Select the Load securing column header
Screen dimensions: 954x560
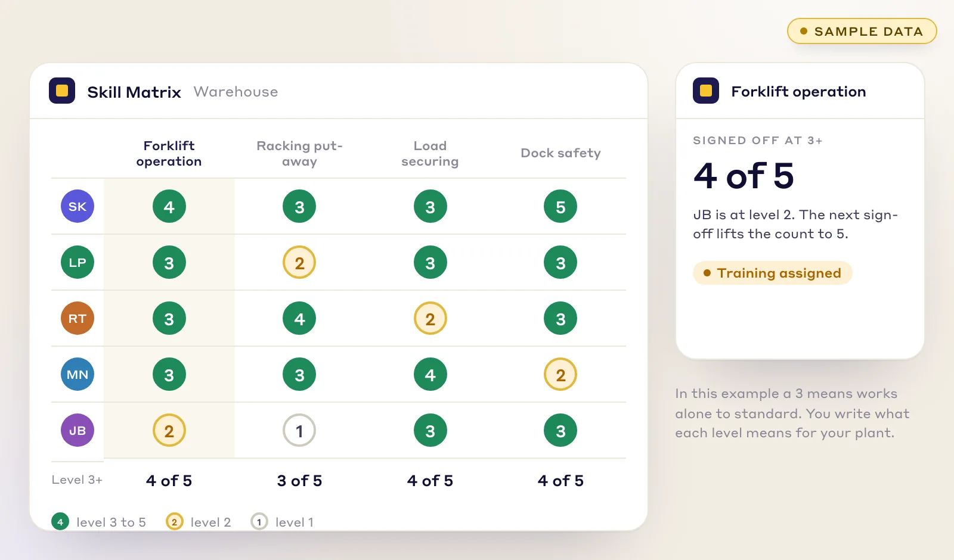tap(430, 154)
